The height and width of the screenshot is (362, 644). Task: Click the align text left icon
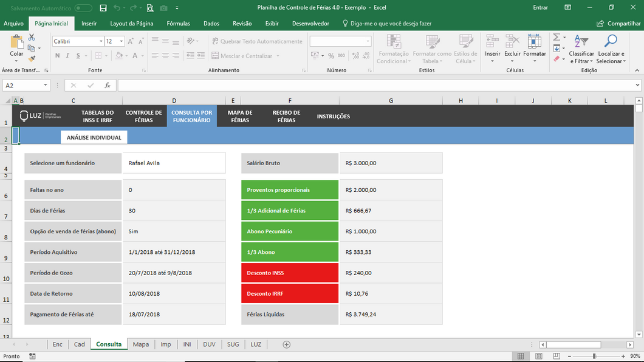click(155, 56)
